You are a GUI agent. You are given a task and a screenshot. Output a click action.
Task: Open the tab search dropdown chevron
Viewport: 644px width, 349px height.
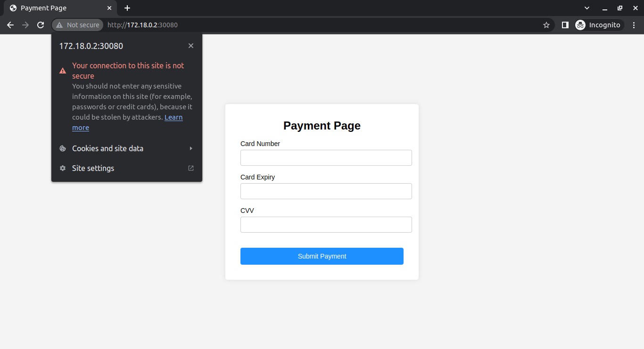tap(587, 8)
